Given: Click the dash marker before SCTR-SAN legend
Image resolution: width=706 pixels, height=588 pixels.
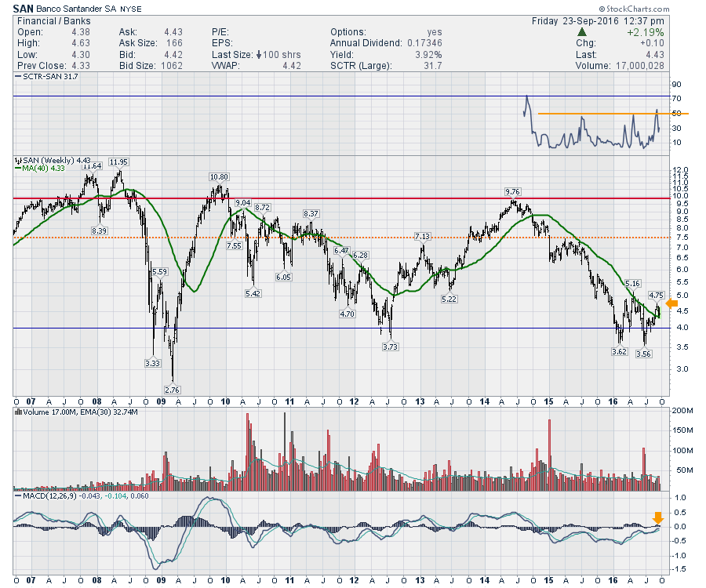Looking at the screenshot, I should pos(17,77).
